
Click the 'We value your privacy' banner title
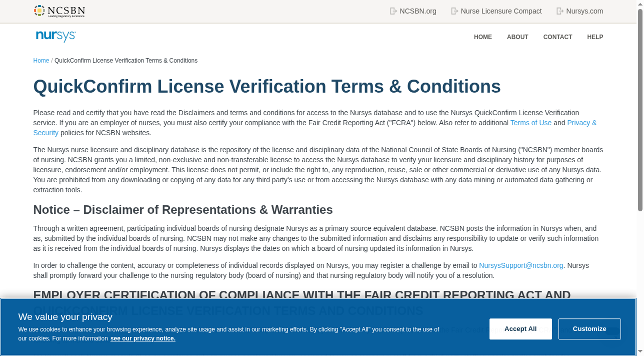[x=65, y=316]
